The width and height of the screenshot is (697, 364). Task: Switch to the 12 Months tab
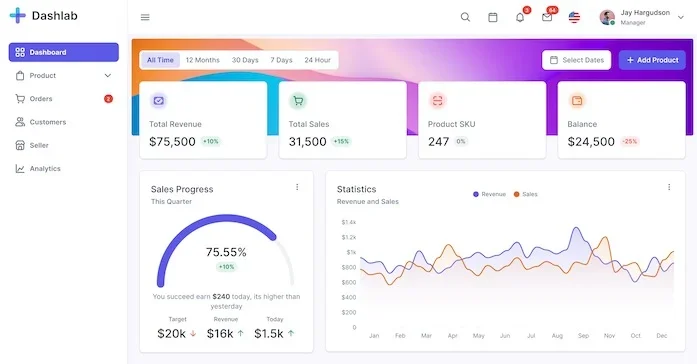[x=203, y=60]
